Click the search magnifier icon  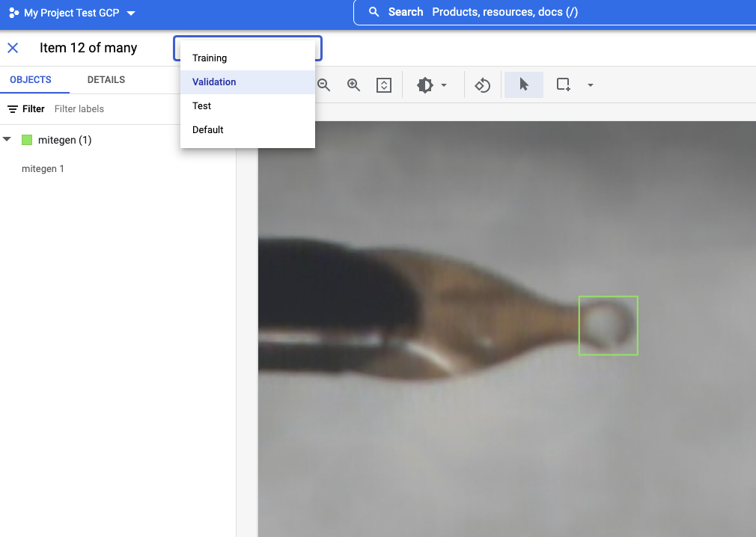pyautogui.click(x=374, y=12)
